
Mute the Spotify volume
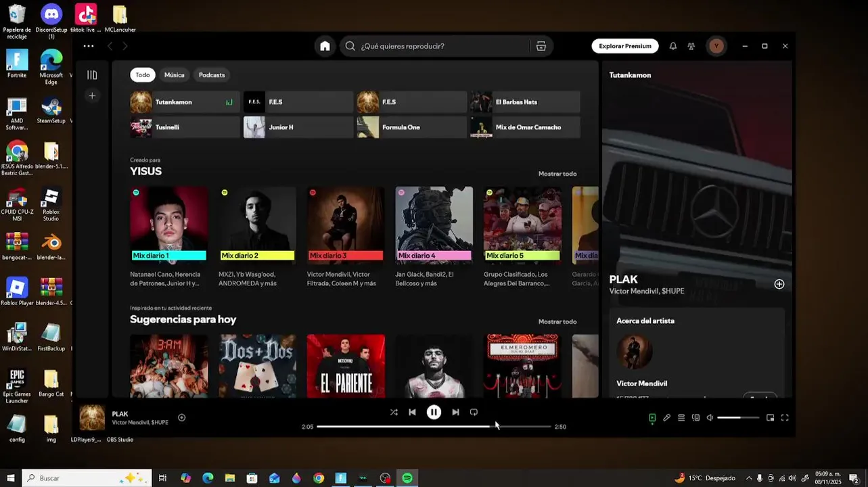point(710,418)
